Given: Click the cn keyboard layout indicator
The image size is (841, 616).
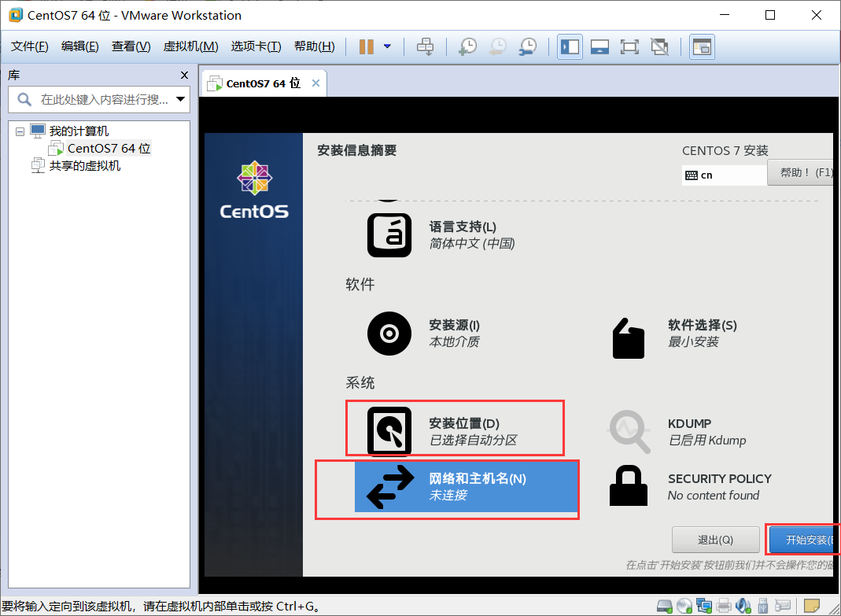Looking at the screenshot, I should click(x=724, y=175).
